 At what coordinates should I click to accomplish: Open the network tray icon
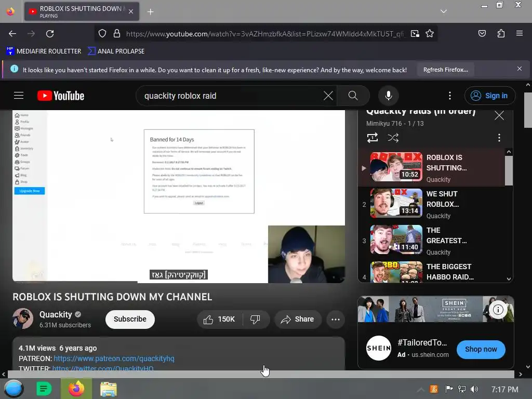[x=462, y=389]
